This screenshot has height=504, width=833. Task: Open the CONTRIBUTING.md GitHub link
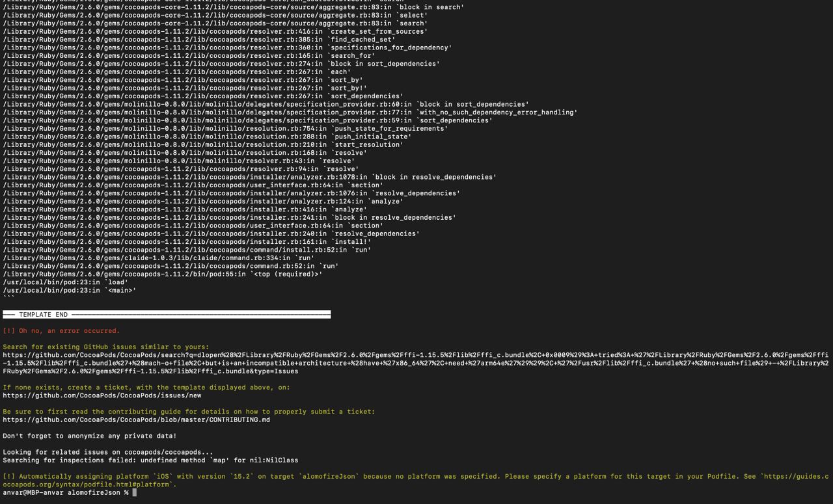tap(137, 419)
